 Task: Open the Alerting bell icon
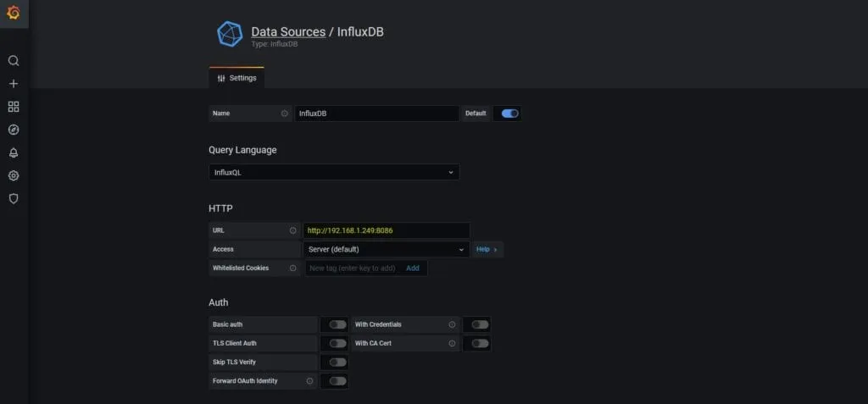pyautogui.click(x=14, y=152)
